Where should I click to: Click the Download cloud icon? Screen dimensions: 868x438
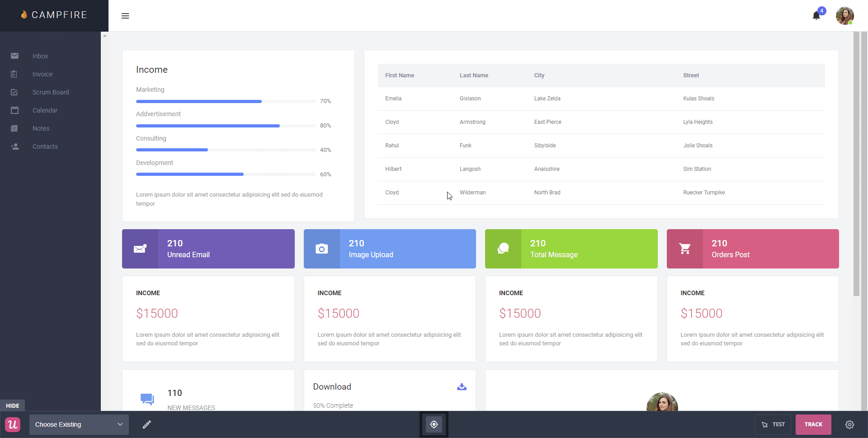(462, 387)
